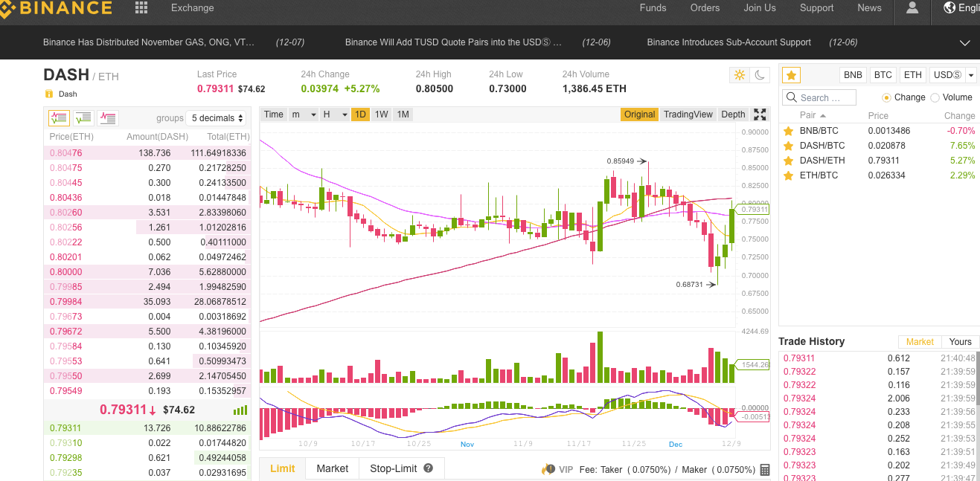
Task: Switch chart to TradingView tab
Action: coord(687,114)
